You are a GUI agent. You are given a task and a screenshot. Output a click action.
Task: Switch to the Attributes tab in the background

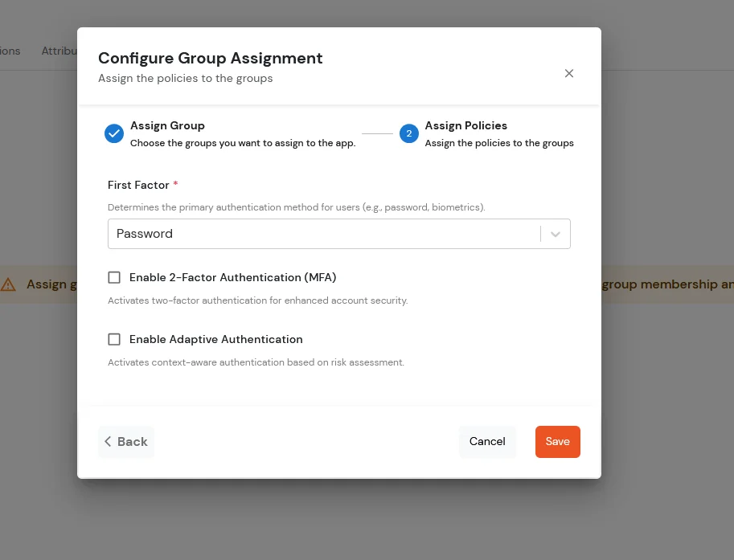click(60, 51)
